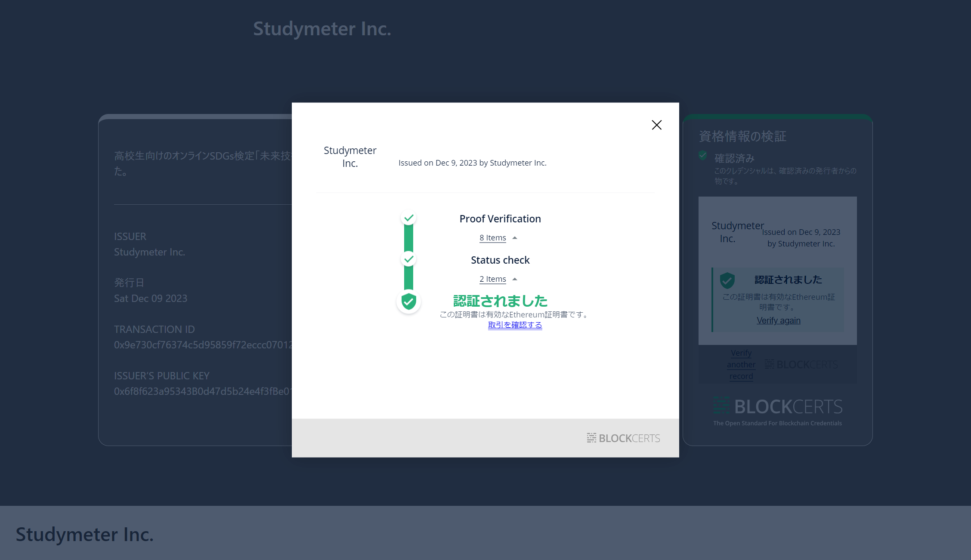Click the Verify again link
This screenshot has width=971, height=560.
click(778, 320)
